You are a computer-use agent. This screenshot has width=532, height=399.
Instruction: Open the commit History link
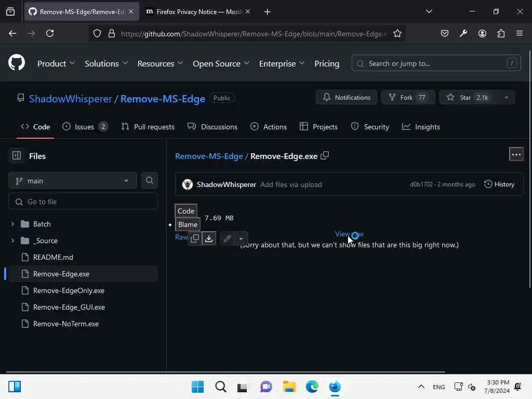pyautogui.click(x=499, y=184)
